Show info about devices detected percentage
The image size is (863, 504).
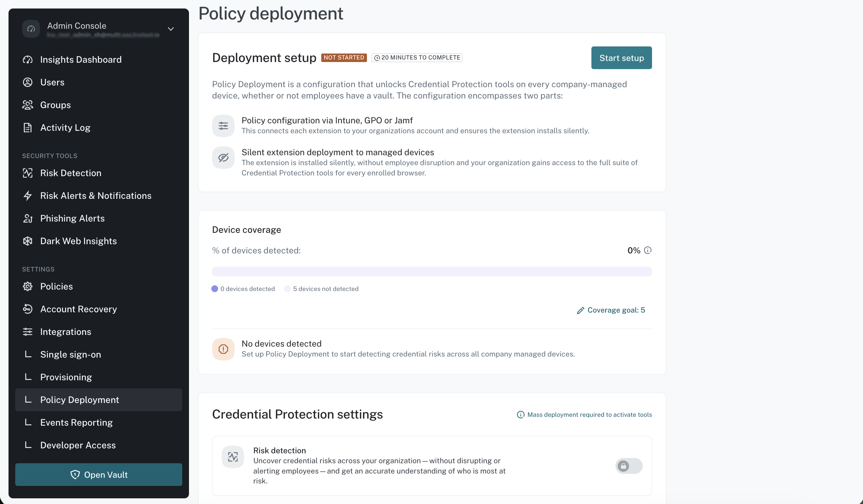click(648, 250)
